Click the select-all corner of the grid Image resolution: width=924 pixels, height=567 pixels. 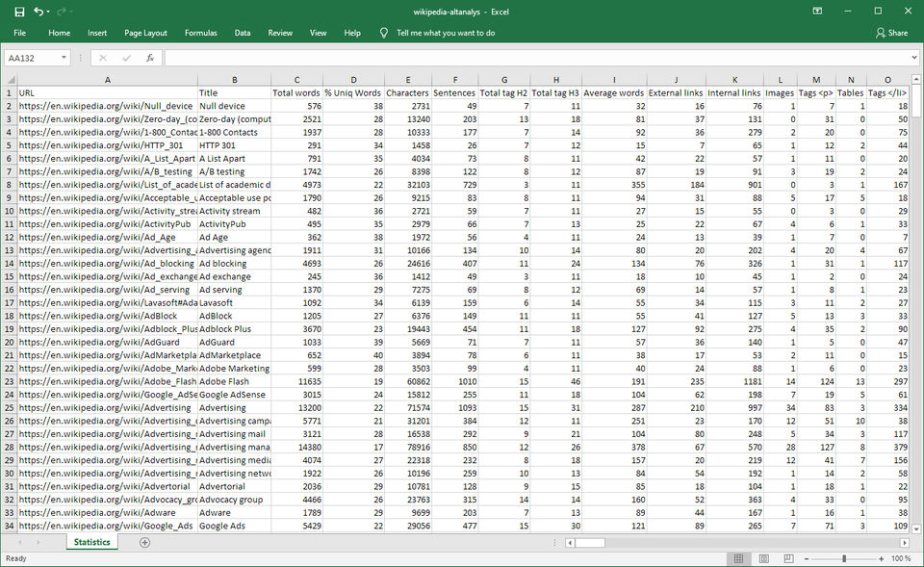coord(9,80)
